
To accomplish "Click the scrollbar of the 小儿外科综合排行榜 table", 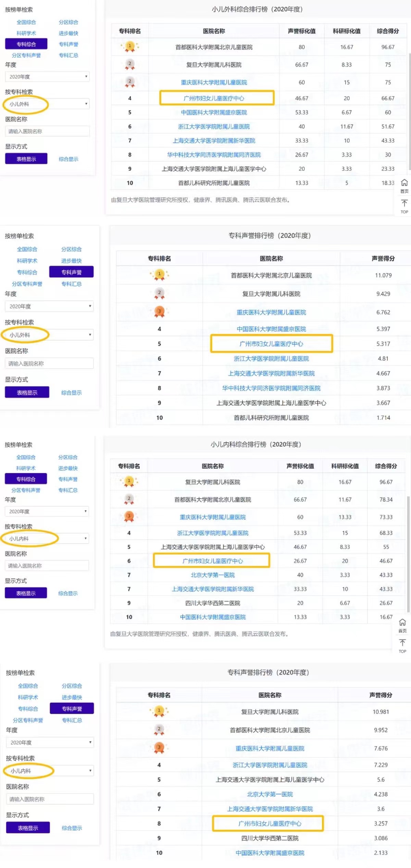I will (x=410, y=111).
